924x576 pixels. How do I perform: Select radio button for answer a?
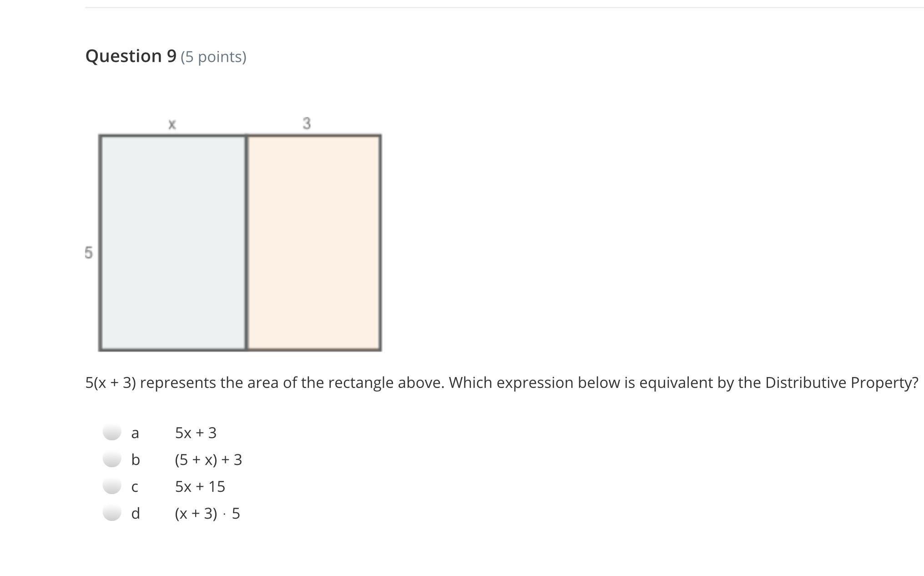coord(112,432)
